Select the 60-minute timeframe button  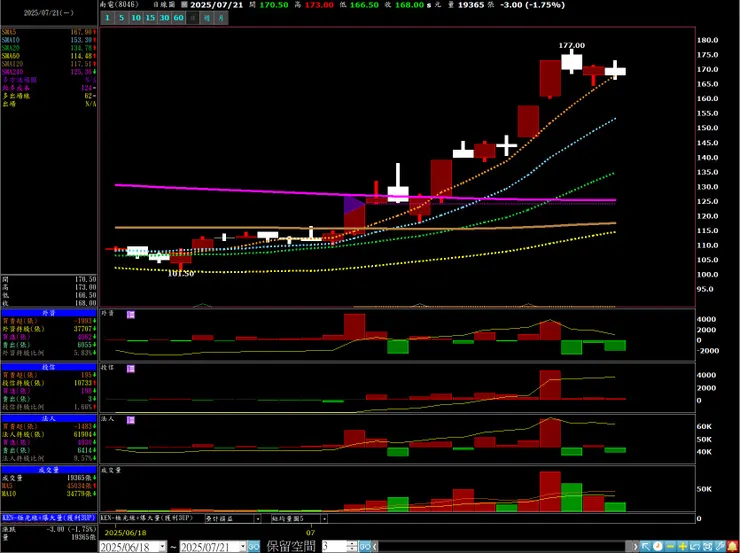coord(178,18)
